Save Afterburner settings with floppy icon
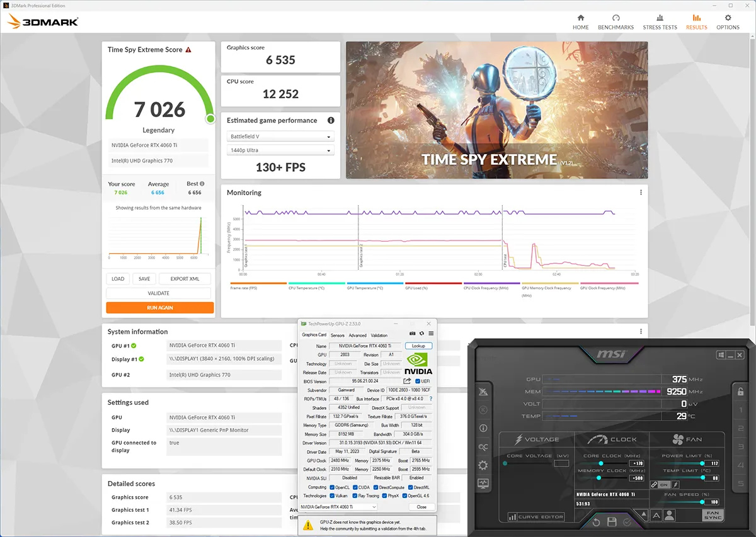Viewport: 756px width, 537px height. [x=612, y=522]
